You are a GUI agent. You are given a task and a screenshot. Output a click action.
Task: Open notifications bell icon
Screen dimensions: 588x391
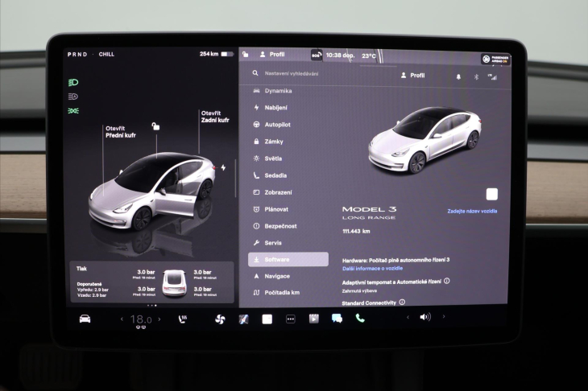(458, 76)
